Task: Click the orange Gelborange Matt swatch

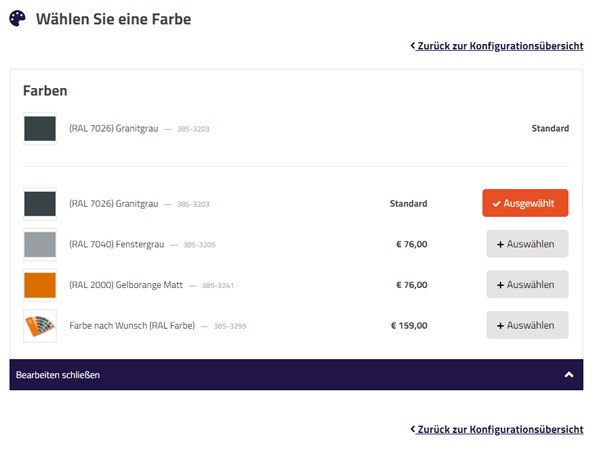Action: point(40,285)
